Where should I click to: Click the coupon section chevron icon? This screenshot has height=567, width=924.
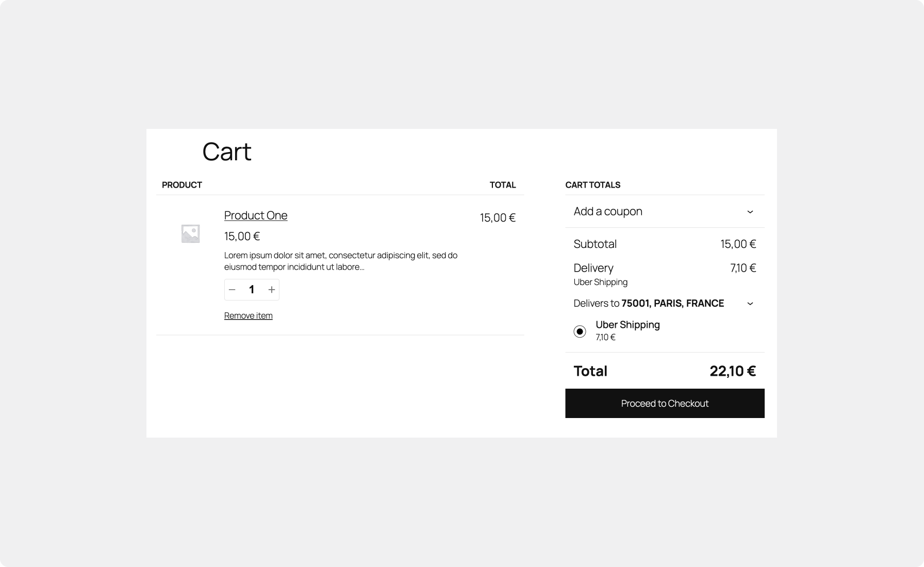[751, 211]
